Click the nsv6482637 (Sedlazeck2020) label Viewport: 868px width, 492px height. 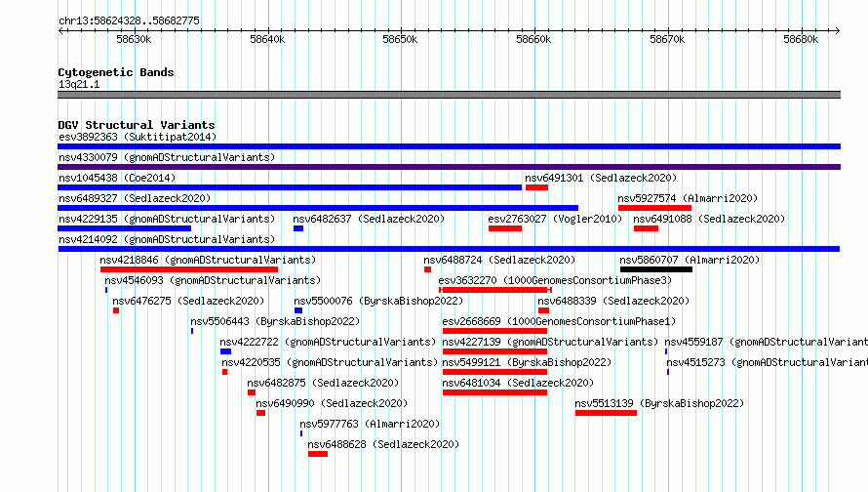(370, 219)
